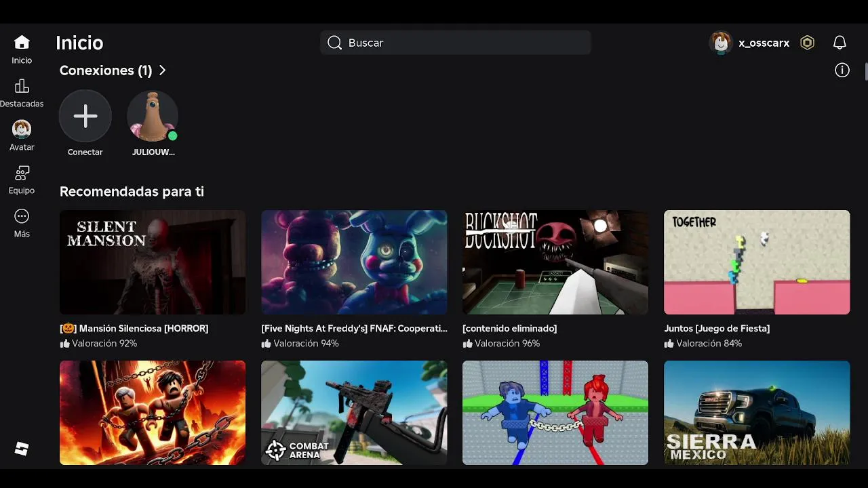Open the notifications bell
The height and width of the screenshot is (488, 868).
tap(840, 43)
